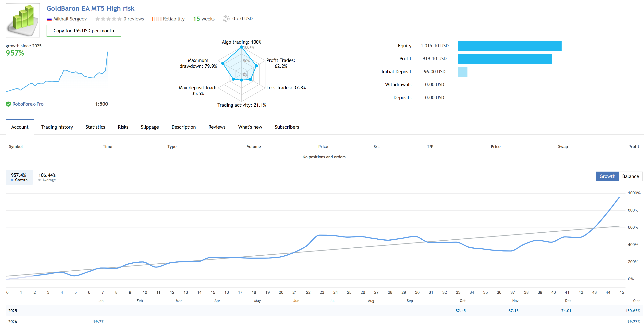Open the Trading history tab
The width and height of the screenshot is (644, 325).
pos(57,127)
